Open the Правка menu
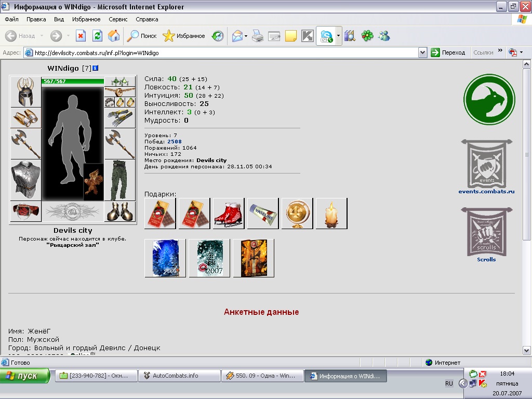This screenshot has width=532, height=399. pyautogui.click(x=36, y=19)
